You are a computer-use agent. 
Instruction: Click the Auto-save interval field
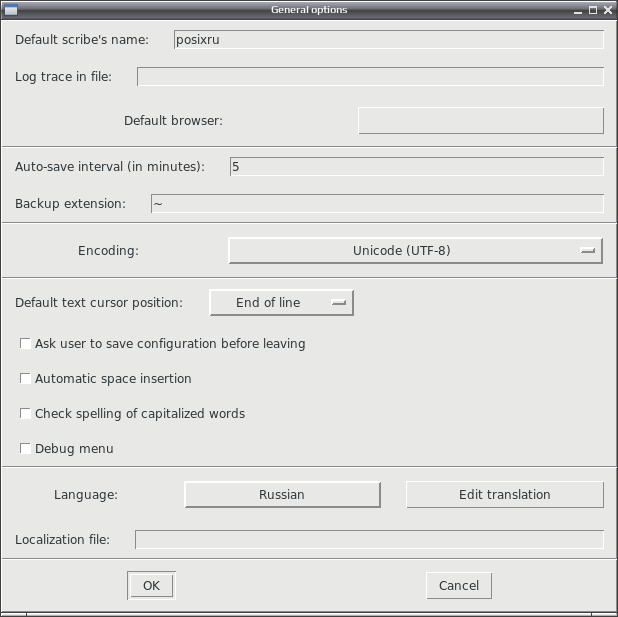click(x=417, y=166)
